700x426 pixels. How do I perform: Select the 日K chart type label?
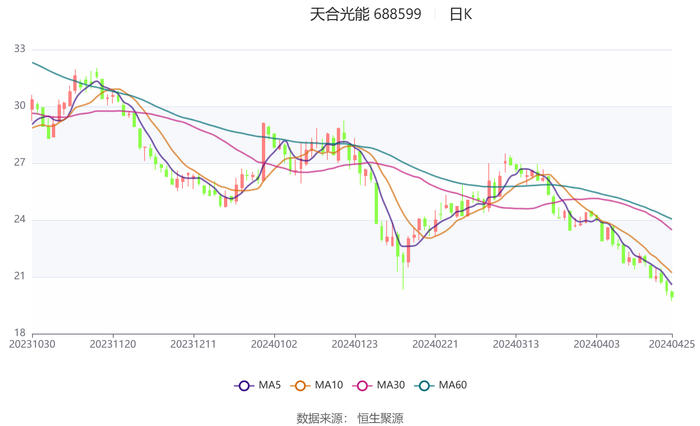point(460,14)
